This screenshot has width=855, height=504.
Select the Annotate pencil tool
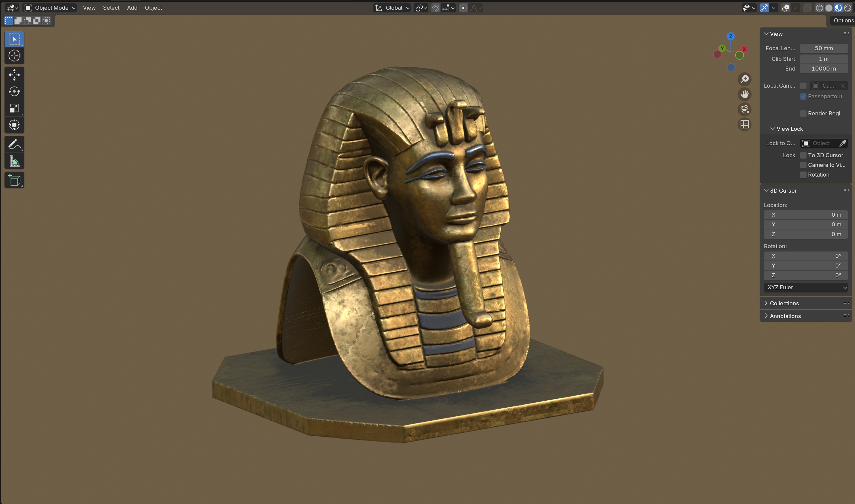click(14, 144)
